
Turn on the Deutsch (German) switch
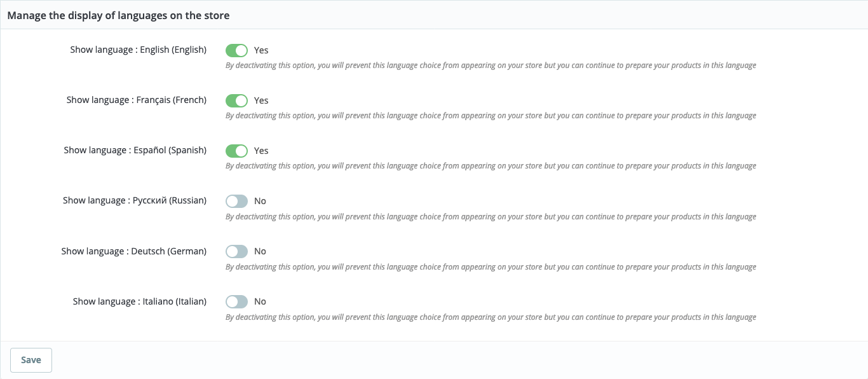pyautogui.click(x=236, y=251)
